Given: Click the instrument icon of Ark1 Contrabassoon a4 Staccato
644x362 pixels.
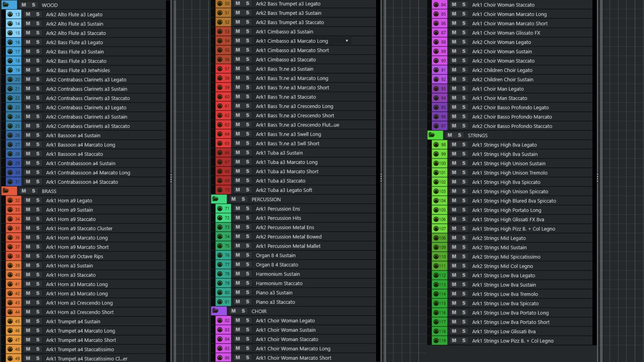Looking at the screenshot, I should point(10,182).
